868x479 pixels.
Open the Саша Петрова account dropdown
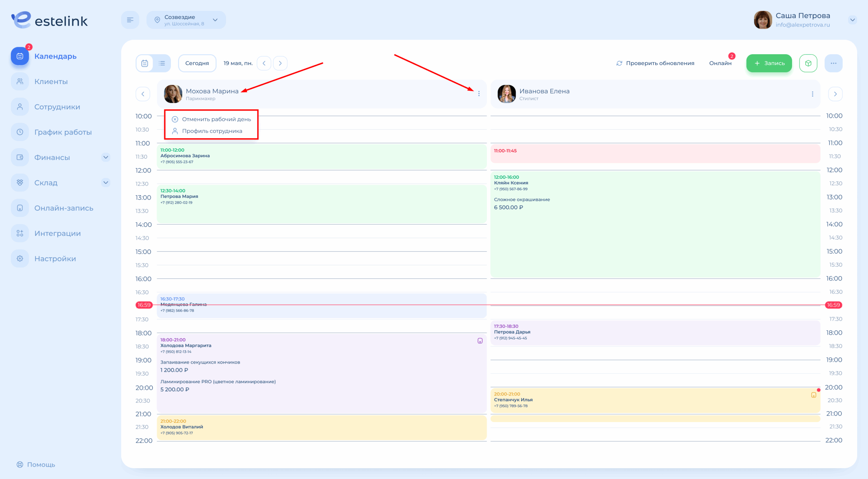[x=852, y=20]
